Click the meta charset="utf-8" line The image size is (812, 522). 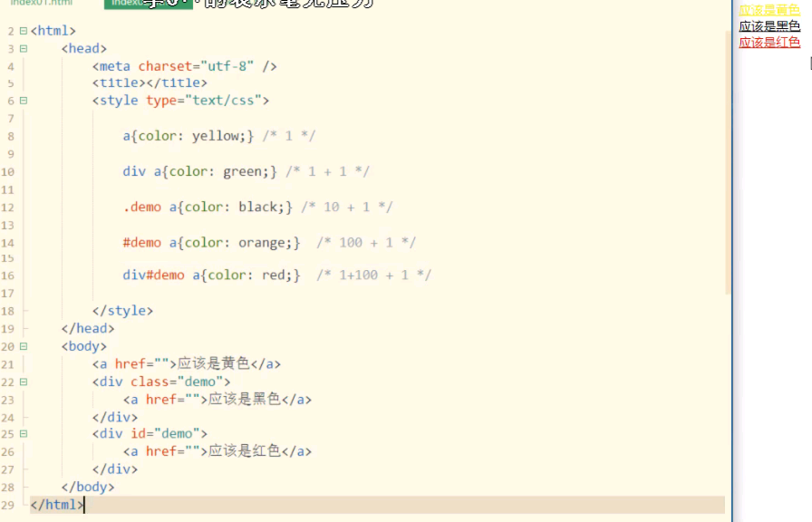(x=184, y=66)
